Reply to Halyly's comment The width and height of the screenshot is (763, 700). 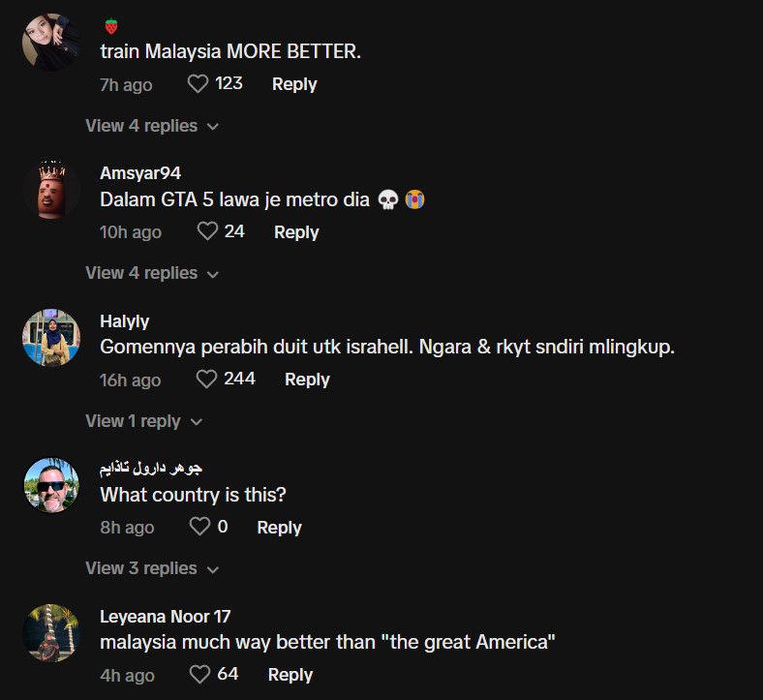[307, 380]
